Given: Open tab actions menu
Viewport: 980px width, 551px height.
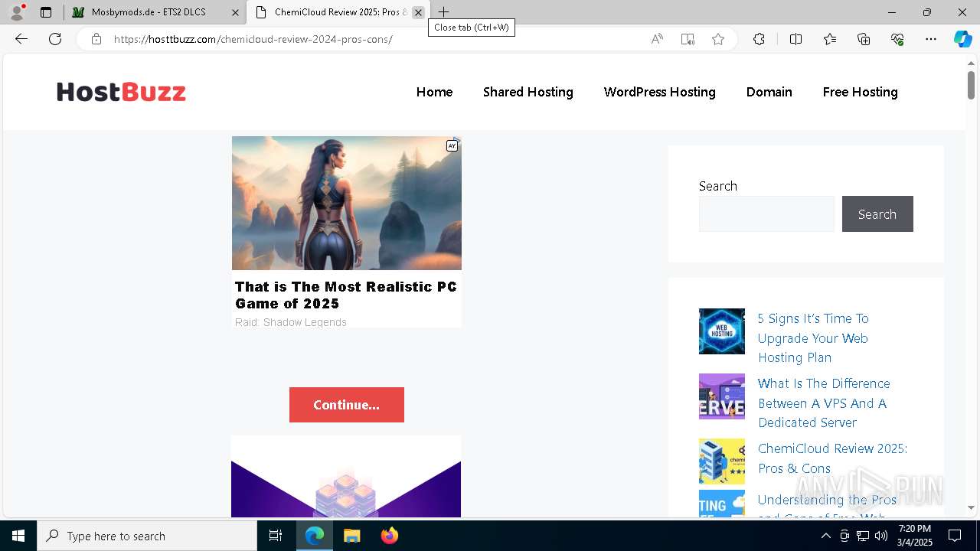Looking at the screenshot, I should pyautogui.click(x=46, y=12).
